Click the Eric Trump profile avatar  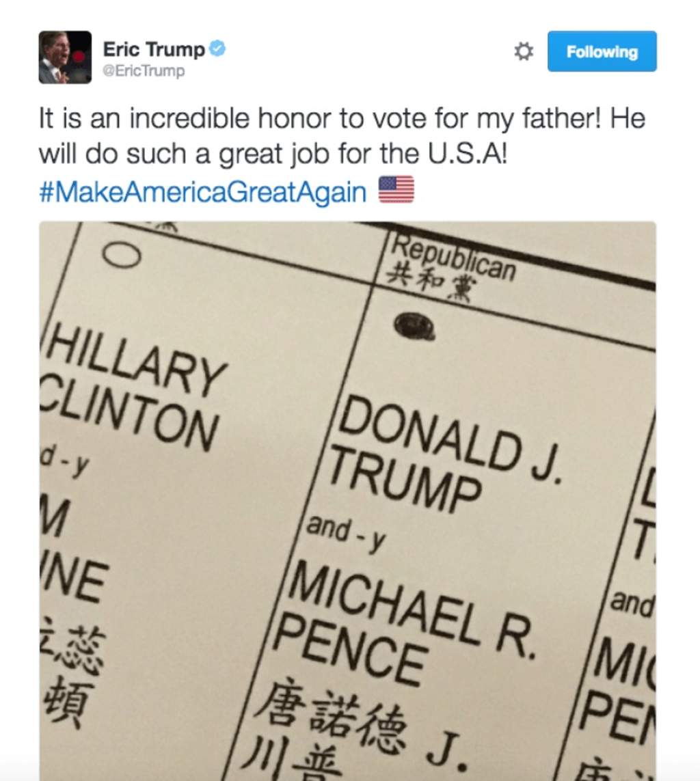tap(65, 57)
